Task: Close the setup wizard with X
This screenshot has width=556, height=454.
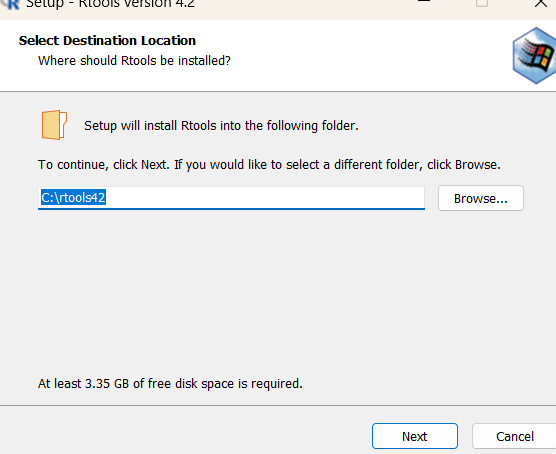Action: [x=540, y=3]
